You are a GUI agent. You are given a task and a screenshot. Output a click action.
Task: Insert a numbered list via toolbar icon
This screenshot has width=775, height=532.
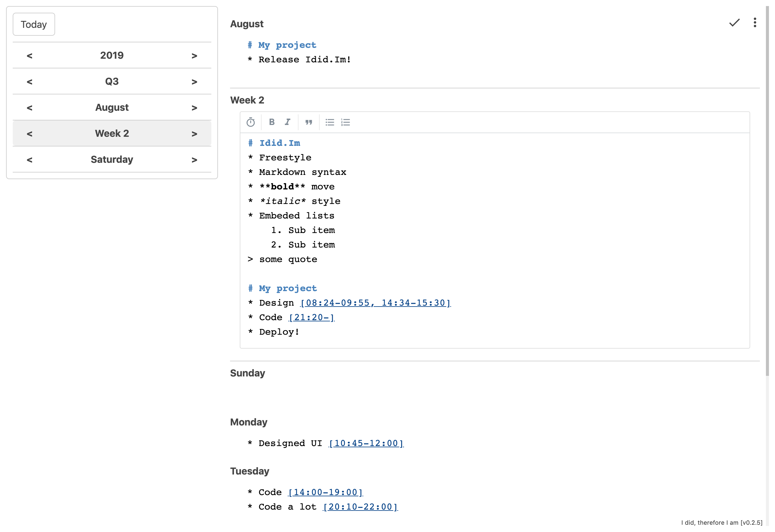click(x=345, y=122)
